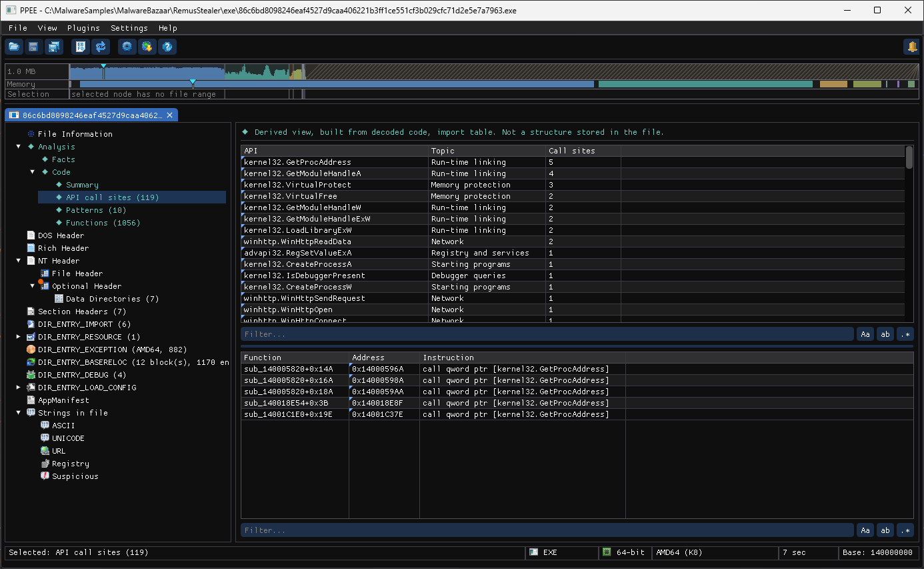The width and height of the screenshot is (924, 569).
Task: Collapse the Optional Header tree node
Action: coord(33,286)
